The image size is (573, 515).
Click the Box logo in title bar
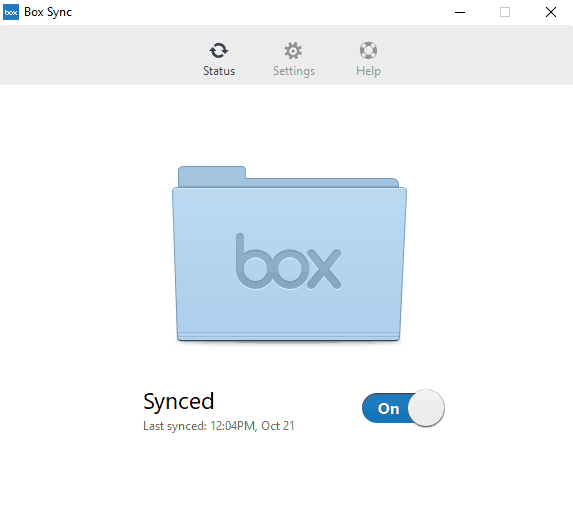click(11, 12)
